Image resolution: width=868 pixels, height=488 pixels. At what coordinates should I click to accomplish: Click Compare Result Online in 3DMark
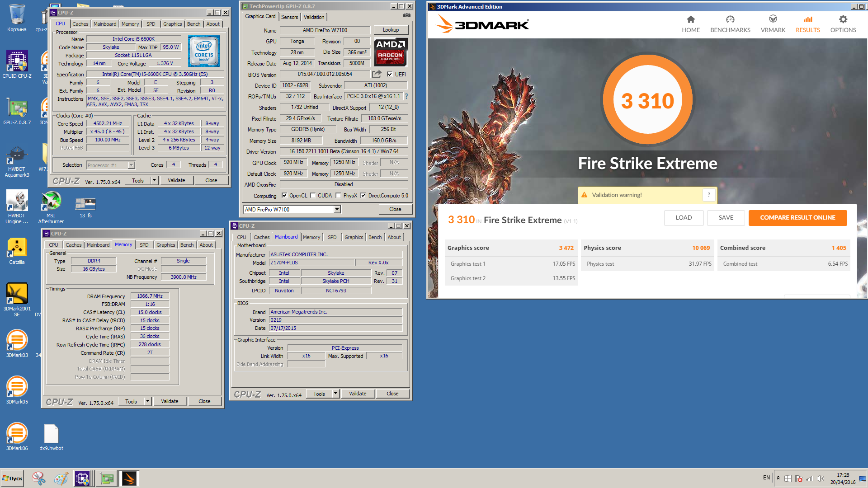797,217
